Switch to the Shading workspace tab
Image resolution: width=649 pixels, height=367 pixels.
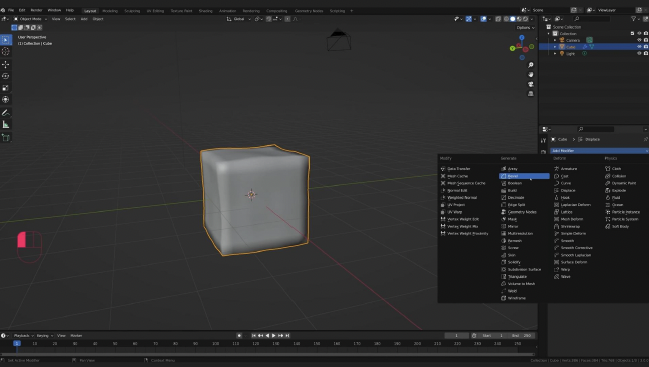click(x=206, y=11)
